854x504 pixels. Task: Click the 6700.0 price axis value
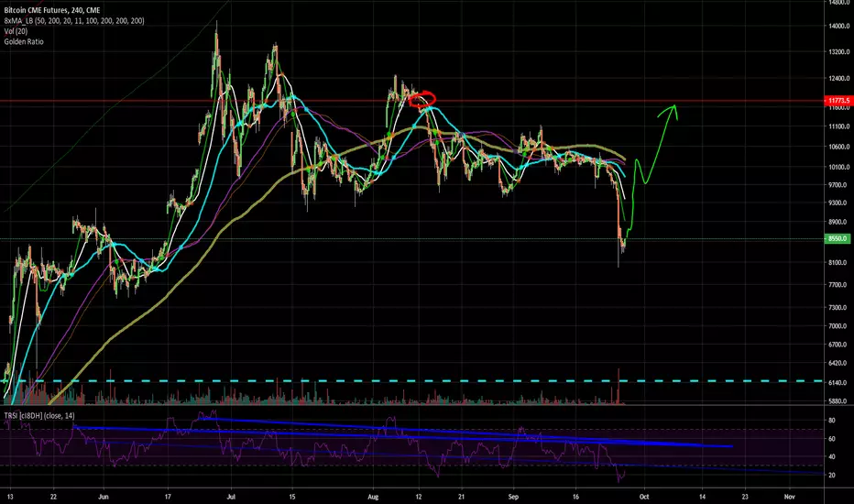pyautogui.click(x=838, y=345)
